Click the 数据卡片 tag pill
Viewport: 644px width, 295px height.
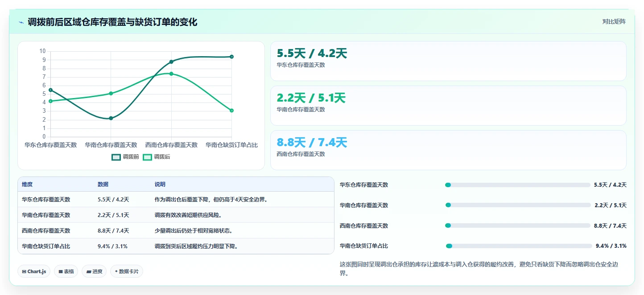click(x=127, y=271)
